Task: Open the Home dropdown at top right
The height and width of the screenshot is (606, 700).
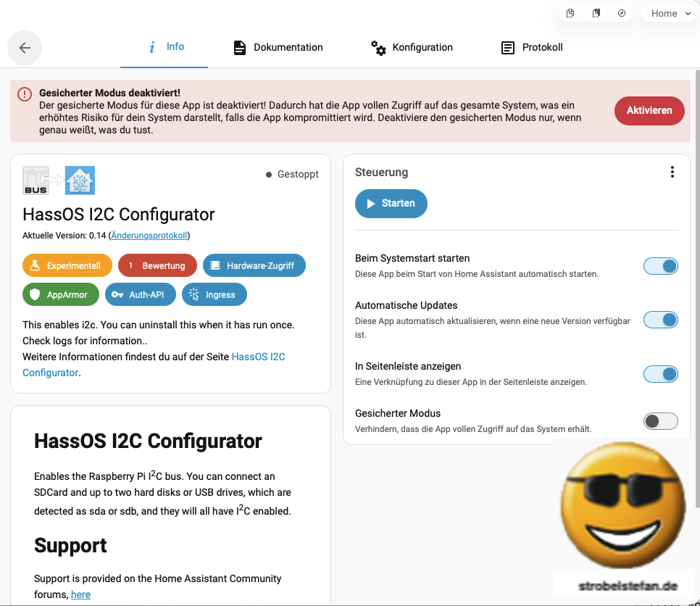Action: point(670,13)
